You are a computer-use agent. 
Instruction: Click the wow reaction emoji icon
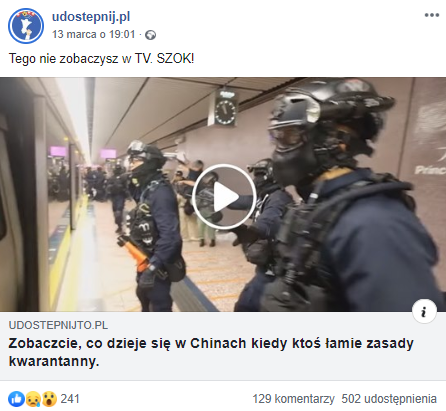pos(49,399)
